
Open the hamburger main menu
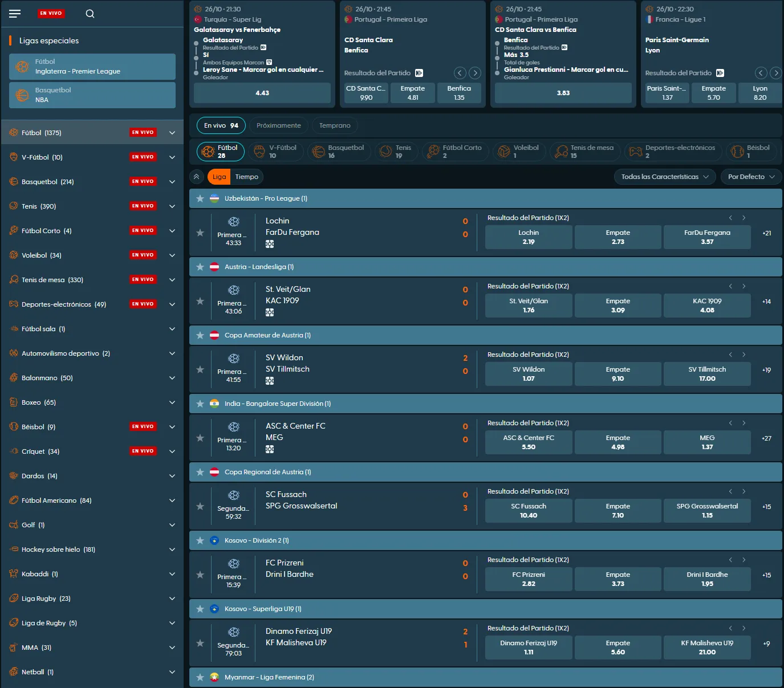(x=15, y=14)
